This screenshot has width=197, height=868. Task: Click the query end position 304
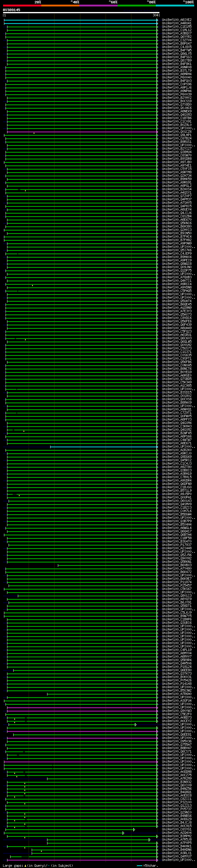tap(155, 15)
